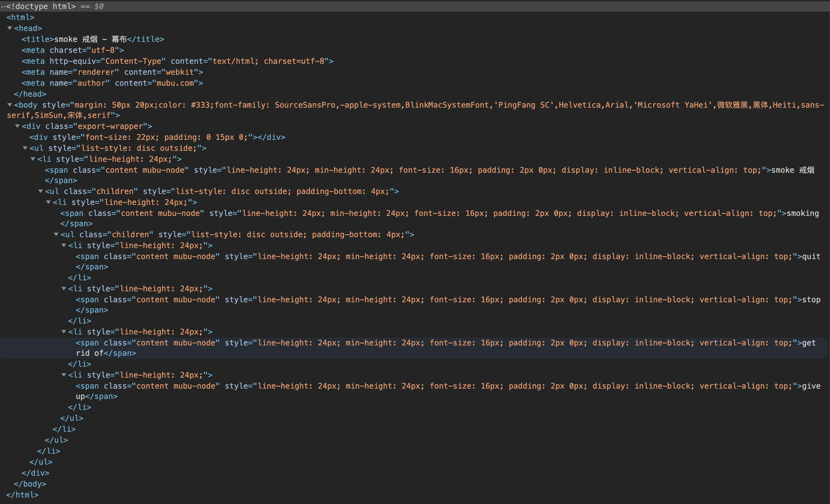This screenshot has height=504, width=830.
Task: Collapse the li containing the smoking span
Action: pos(49,202)
